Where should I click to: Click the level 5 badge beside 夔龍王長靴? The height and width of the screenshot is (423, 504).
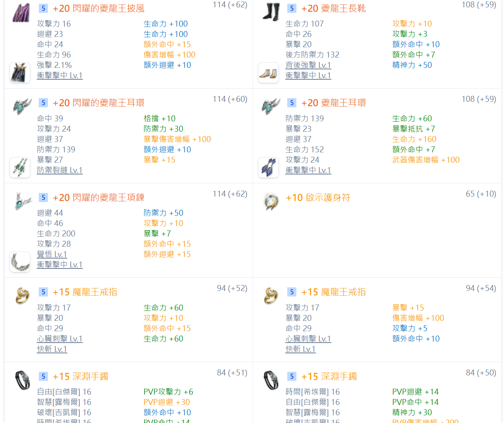292,8
